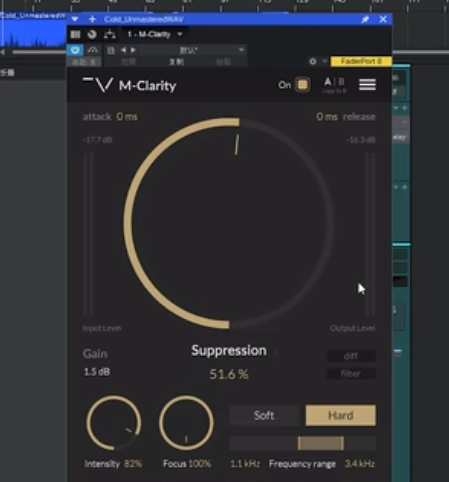
Task: Select the next preset arrow
Action: [133, 50]
